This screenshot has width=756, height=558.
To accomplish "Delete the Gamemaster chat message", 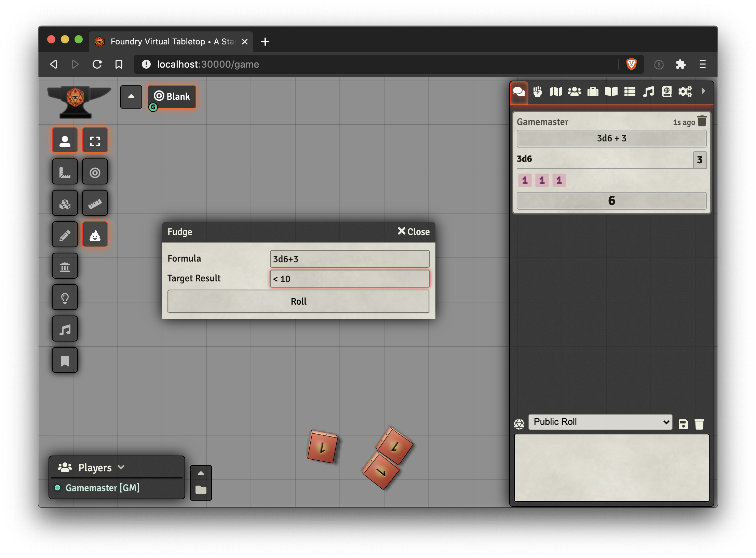I will point(702,121).
